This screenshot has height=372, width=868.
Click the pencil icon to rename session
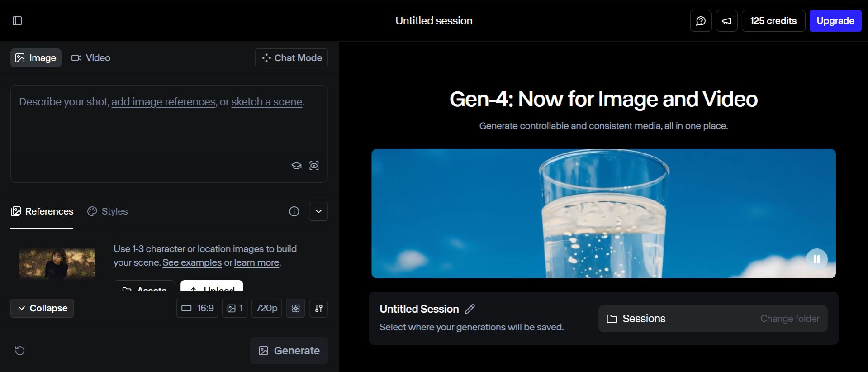coord(470,309)
